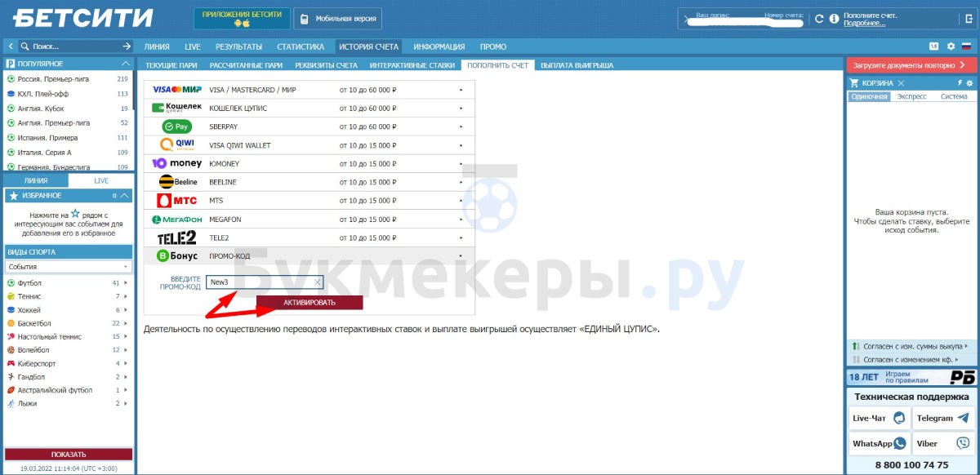Collapse the Популярное section
980x475 pixels.
point(125,64)
